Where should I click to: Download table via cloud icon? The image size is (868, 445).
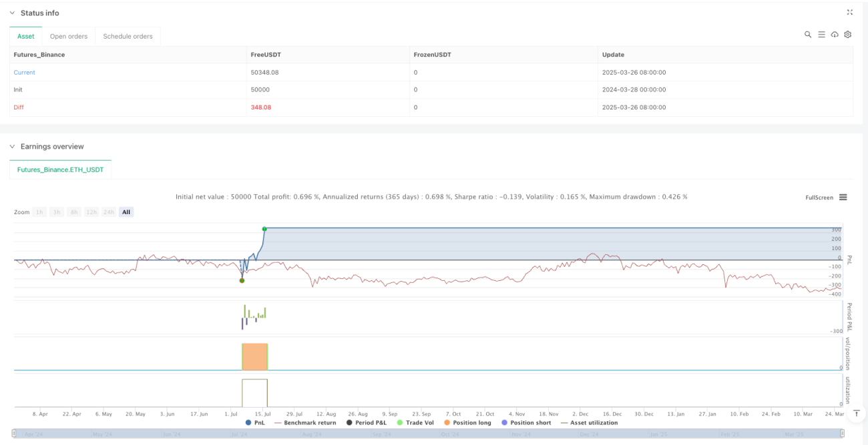(x=835, y=35)
